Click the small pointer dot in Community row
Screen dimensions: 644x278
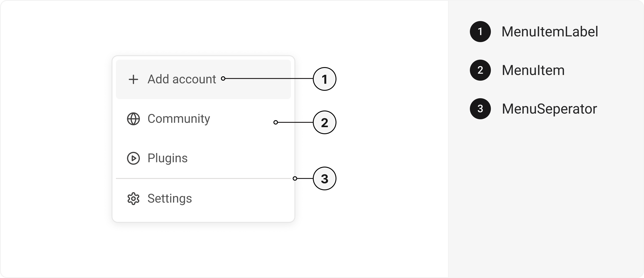click(275, 123)
